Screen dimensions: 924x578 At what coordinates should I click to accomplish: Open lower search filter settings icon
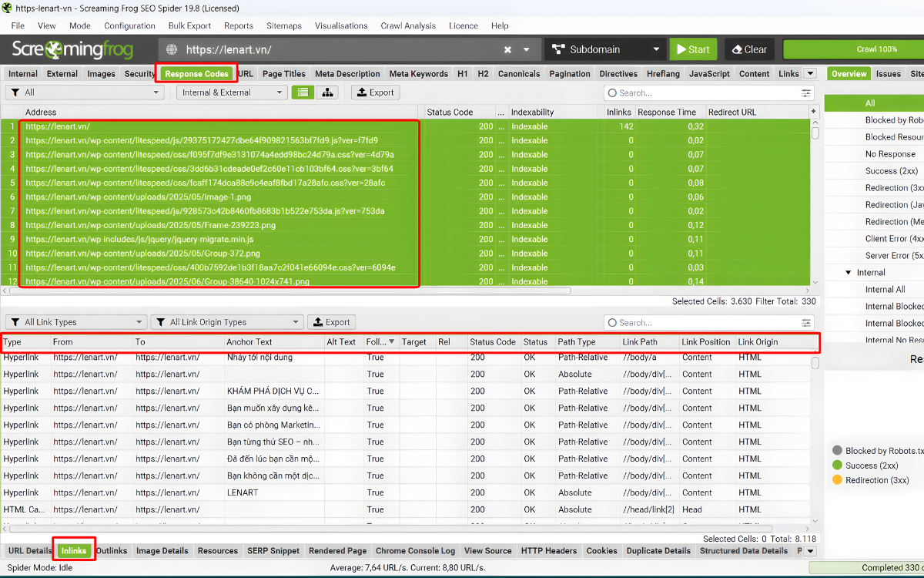(806, 323)
